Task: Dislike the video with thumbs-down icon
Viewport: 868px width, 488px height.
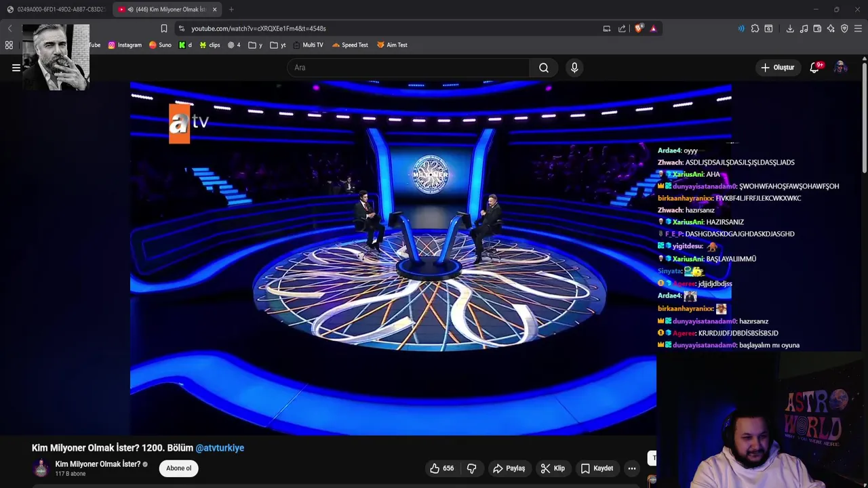Action: [x=472, y=468]
